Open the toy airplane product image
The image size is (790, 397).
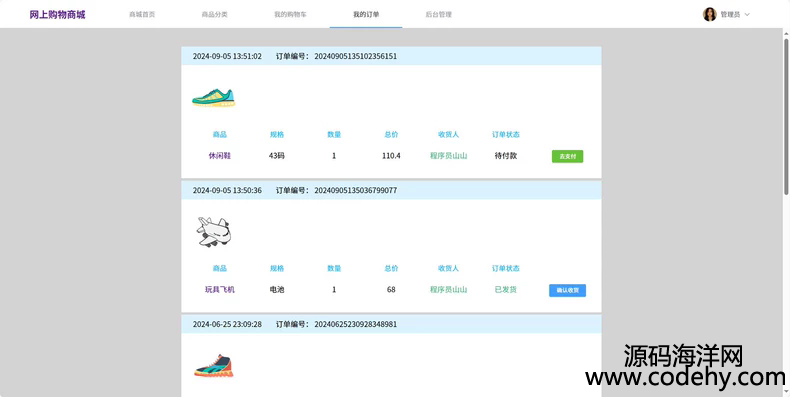click(213, 232)
